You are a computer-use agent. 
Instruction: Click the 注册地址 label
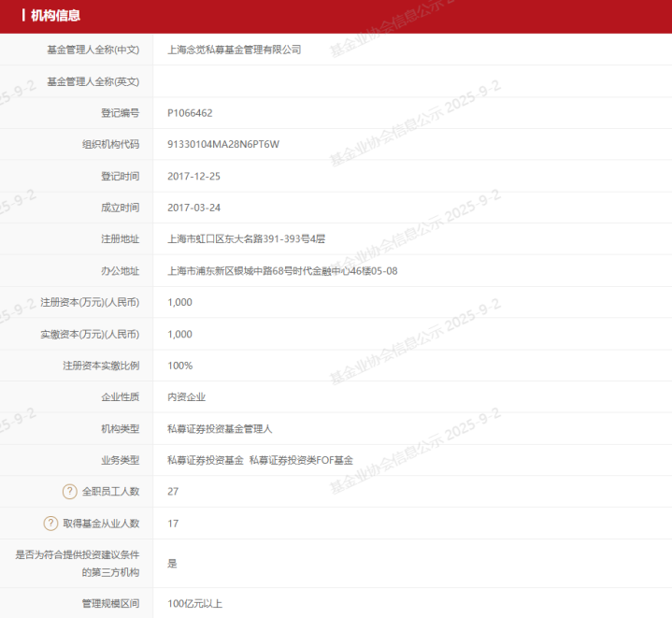point(120,239)
